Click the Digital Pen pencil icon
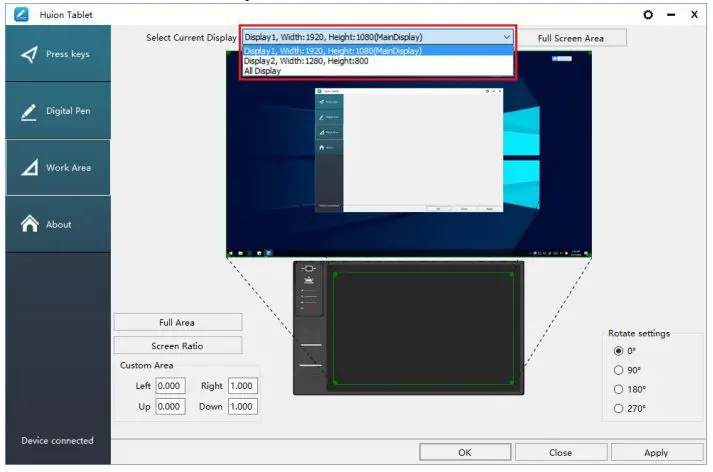 [29, 112]
